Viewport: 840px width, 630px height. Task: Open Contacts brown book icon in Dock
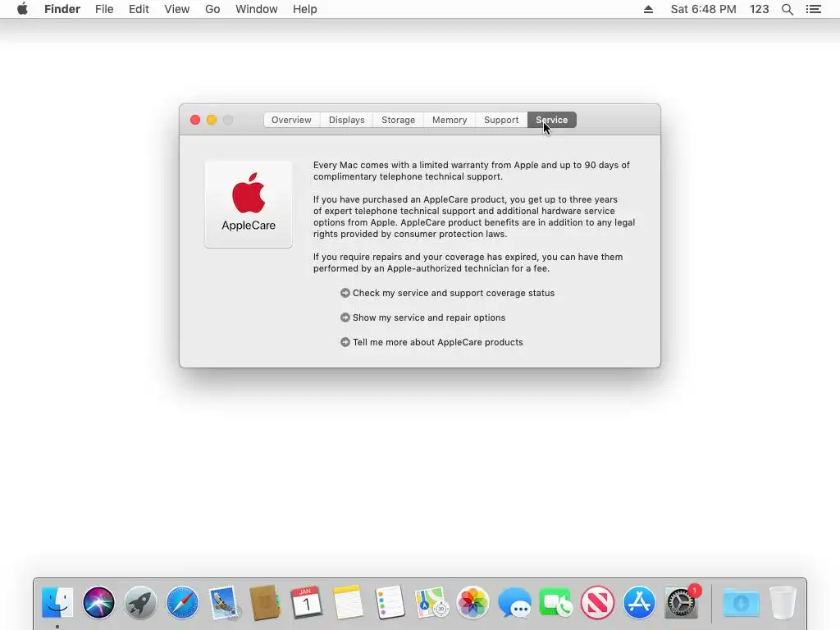[x=265, y=602]
